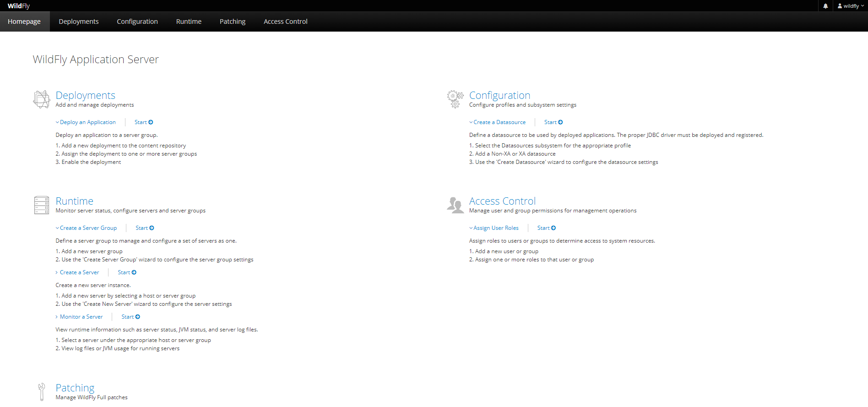The height and width of the screenshot is (407, 868).
Task: Open the Configuration heading link
Action: pyautogui.click(x=499, y=95)
